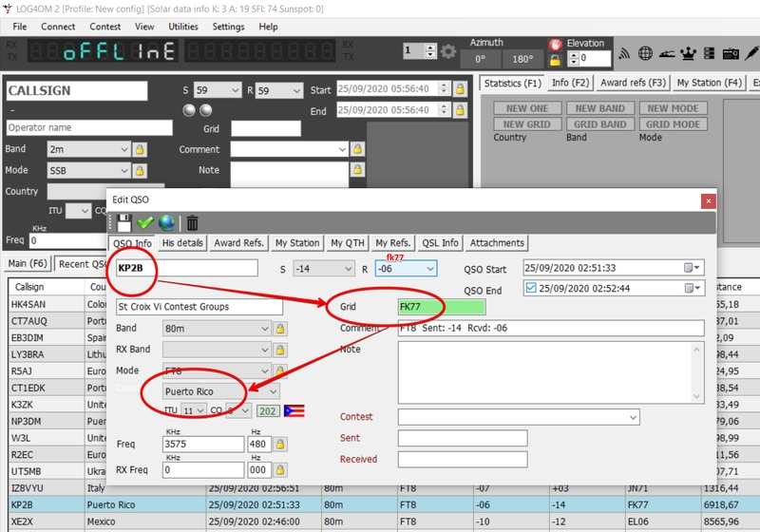Viewport: 760px width, 532px height.
Task: Increase the Elevation stepper value
Action: click(574, 55)
